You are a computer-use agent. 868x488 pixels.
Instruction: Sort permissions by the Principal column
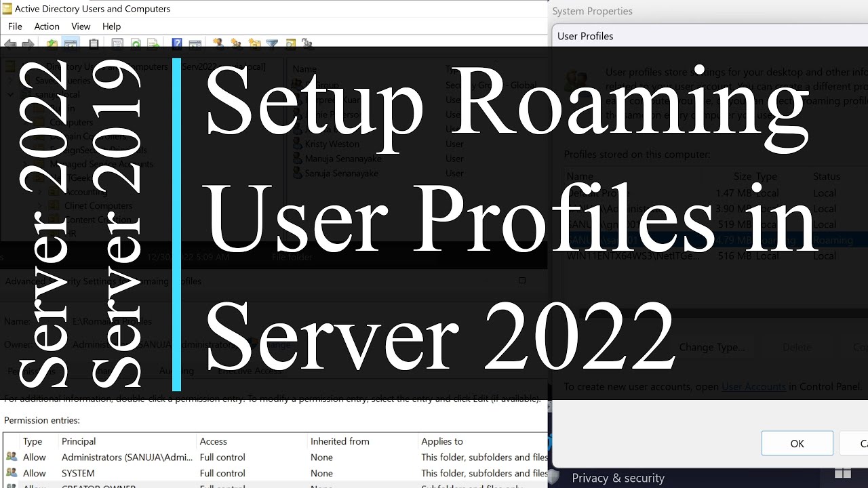[x=79, y=441]
